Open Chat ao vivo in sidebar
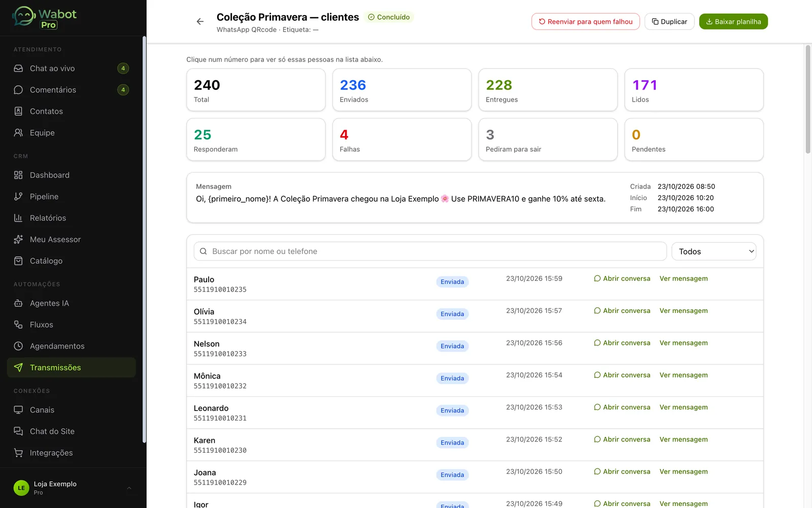Image resolution: width=812 pixels, height=508 pixels. click(x=72, y=69)
